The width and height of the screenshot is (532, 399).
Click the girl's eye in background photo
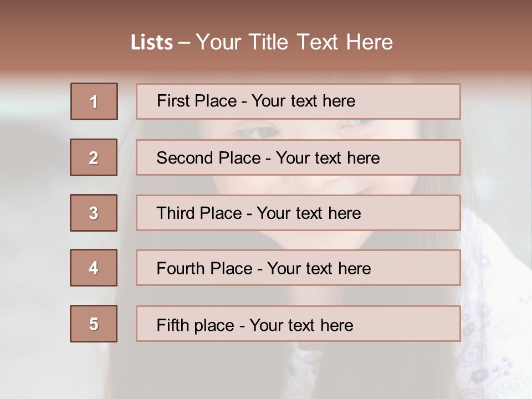(x=255, y=131)
